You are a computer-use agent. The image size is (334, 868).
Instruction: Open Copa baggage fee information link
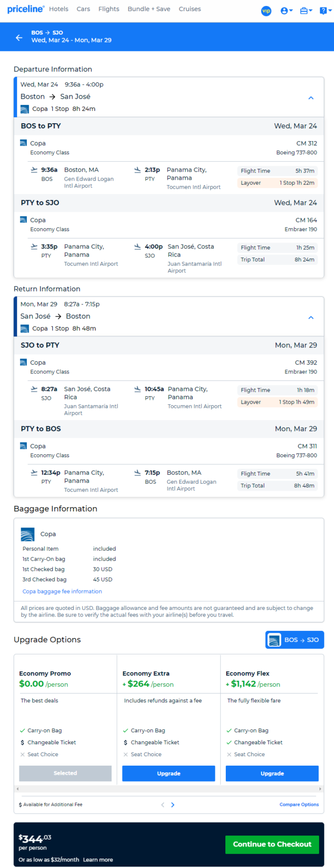tap(62, 591)
